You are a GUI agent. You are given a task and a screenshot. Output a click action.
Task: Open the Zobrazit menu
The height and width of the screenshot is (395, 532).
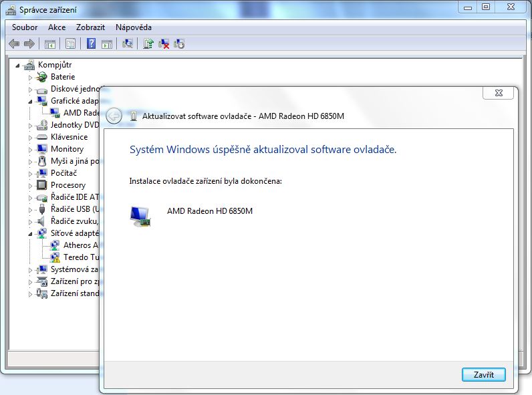click(90, 27)
